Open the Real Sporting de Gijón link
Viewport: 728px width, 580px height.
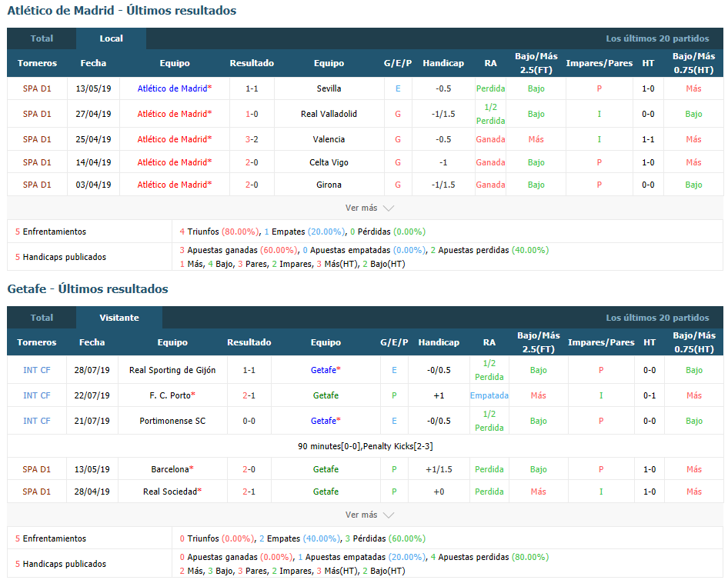172,370
